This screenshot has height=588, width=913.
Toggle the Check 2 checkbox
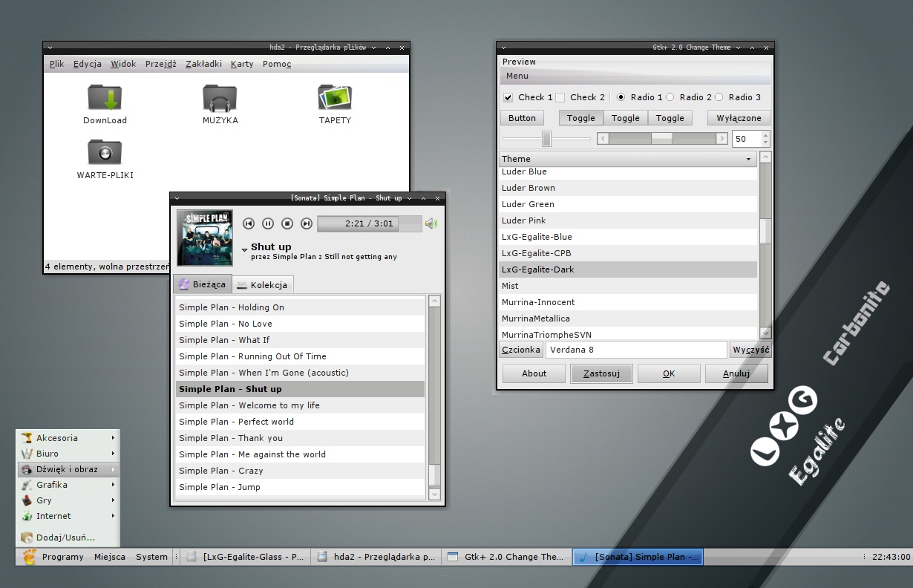(560, 97)
